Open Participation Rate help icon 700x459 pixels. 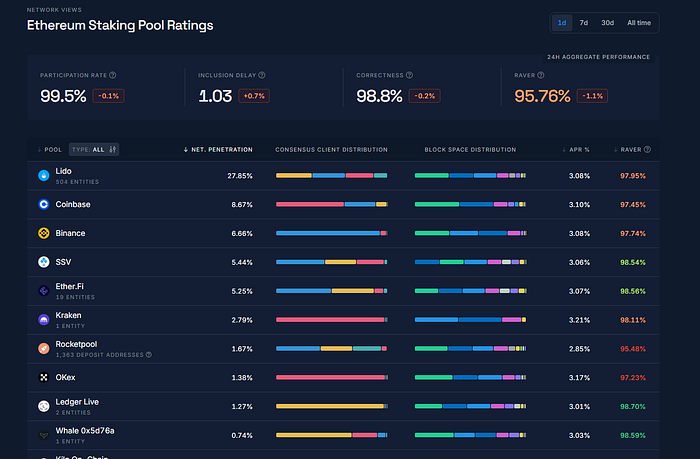pyautogui.click(x=113, y=75)
